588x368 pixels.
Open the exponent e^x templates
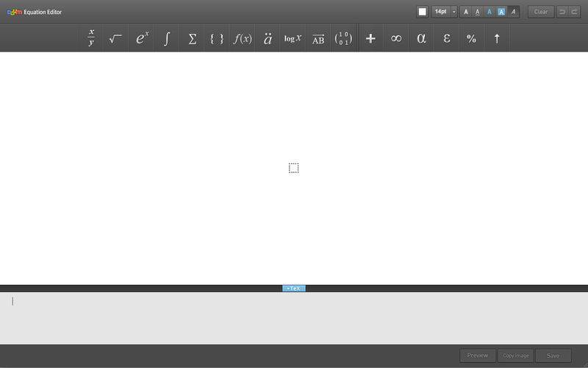click(x=141, y=38)
